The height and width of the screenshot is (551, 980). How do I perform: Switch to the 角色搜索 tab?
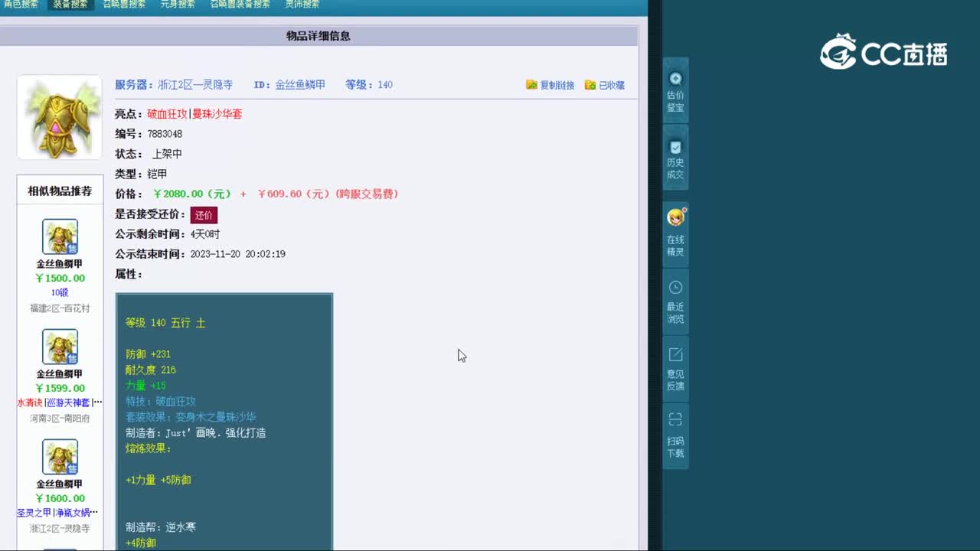(x=21, y=4)
